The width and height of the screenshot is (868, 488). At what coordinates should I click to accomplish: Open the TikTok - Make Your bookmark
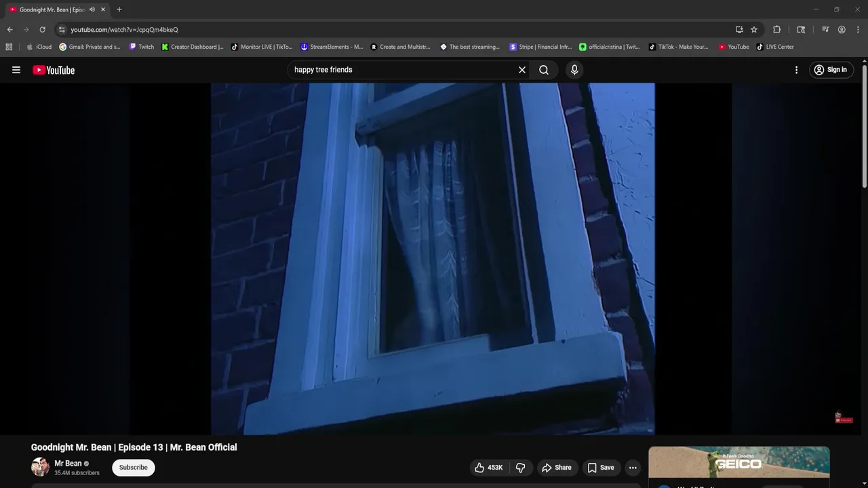coord(679,47)
